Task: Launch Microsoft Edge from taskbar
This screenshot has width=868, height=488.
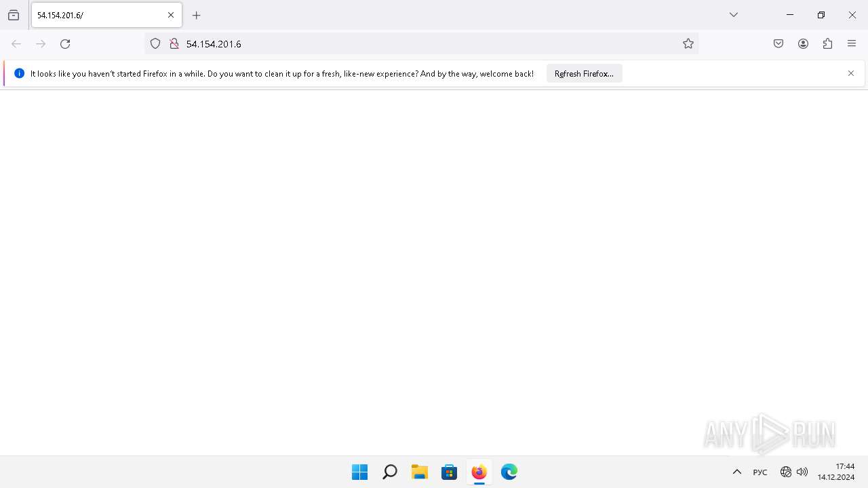Action: (509, 472)
